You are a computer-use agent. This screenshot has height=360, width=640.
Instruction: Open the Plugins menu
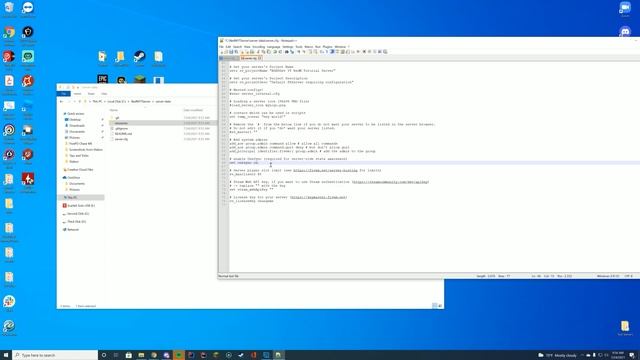(x=327, y=47)
